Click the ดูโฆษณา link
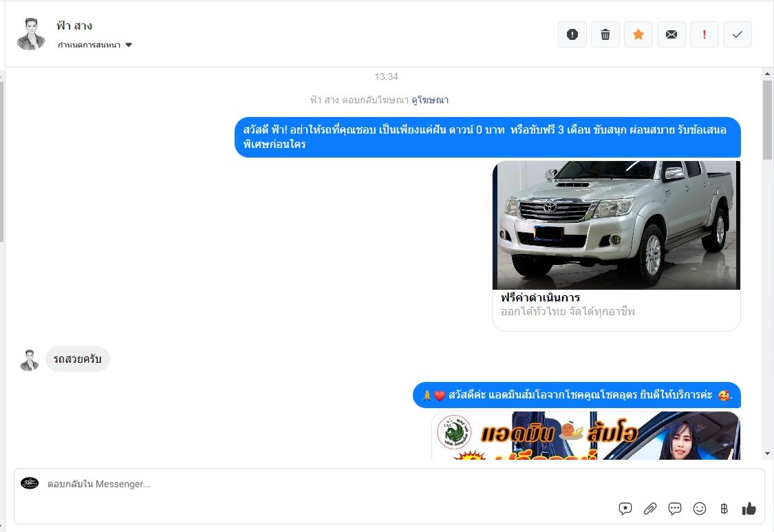This screenshot has height=532, width=774. 430,100
